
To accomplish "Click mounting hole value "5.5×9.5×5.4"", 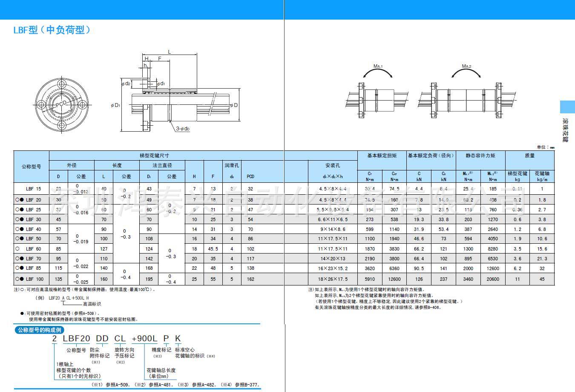I will 333,210.
